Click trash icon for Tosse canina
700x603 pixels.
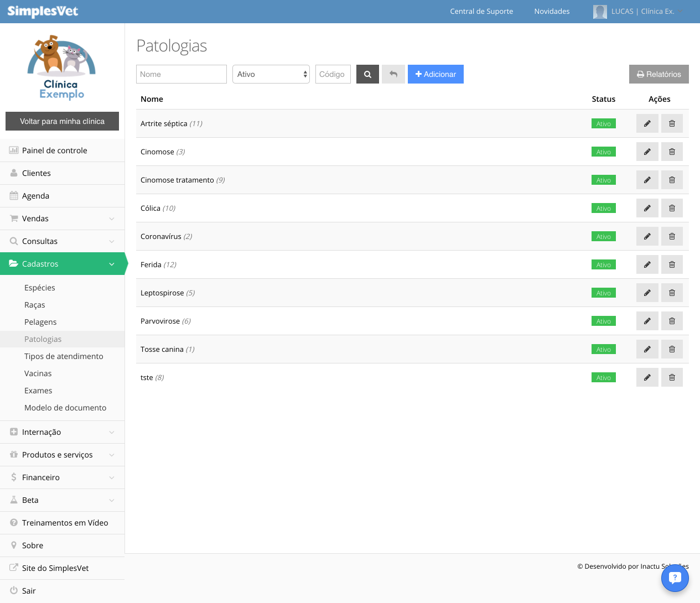[672, 349]
